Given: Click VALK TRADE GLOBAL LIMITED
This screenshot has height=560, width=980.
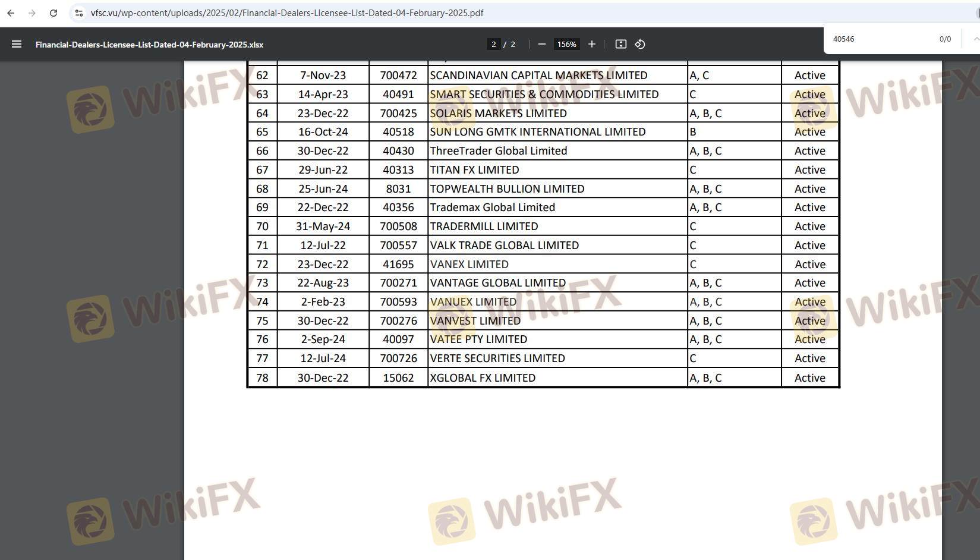Looking at the screenshot, I should click(x=504, y=246).
